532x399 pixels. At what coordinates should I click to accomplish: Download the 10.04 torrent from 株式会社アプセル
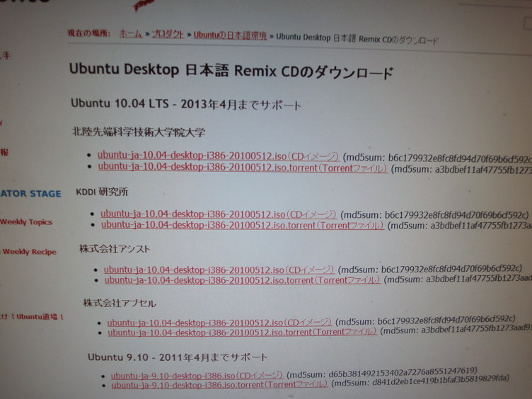242,332
